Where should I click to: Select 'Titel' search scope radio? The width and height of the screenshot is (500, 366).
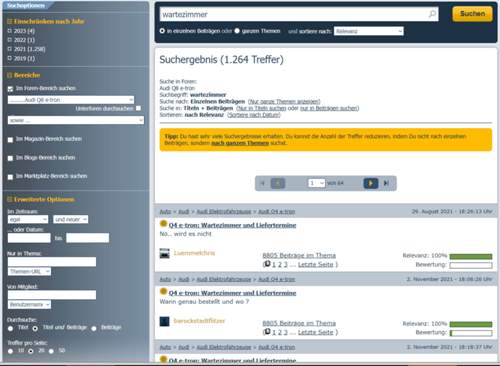[10, 328]
